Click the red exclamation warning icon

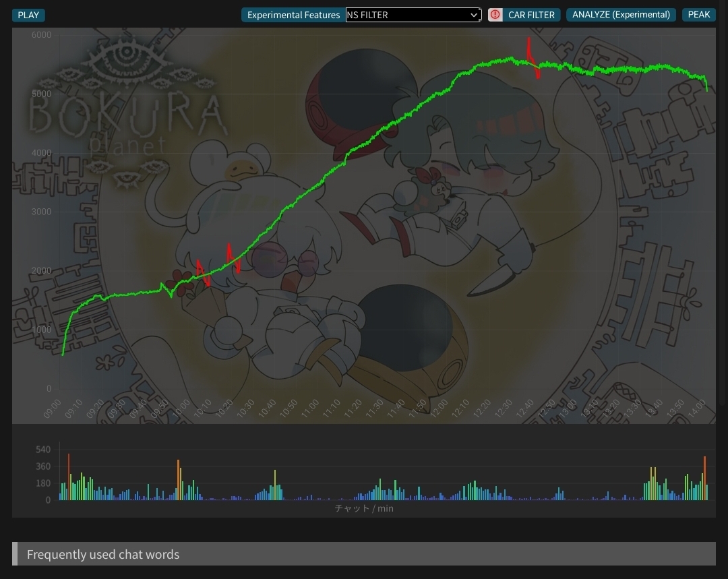(x=495, y=15)
